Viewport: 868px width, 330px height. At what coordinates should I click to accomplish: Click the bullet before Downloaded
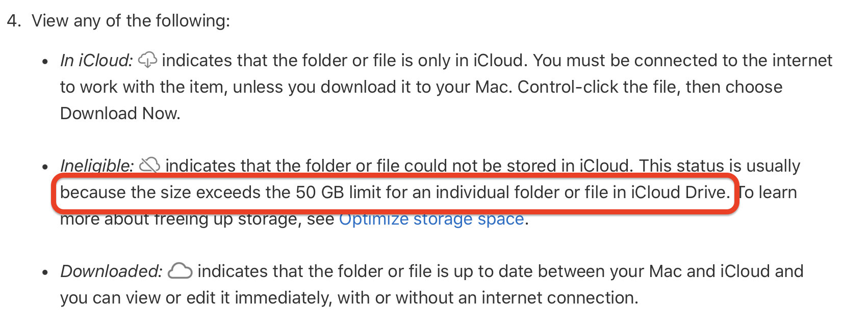click(45, 273)
